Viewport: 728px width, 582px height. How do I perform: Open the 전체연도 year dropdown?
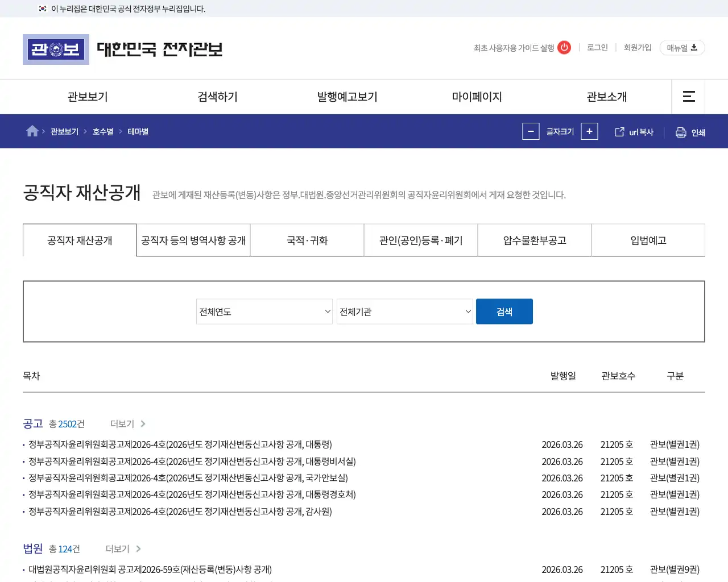264,311
